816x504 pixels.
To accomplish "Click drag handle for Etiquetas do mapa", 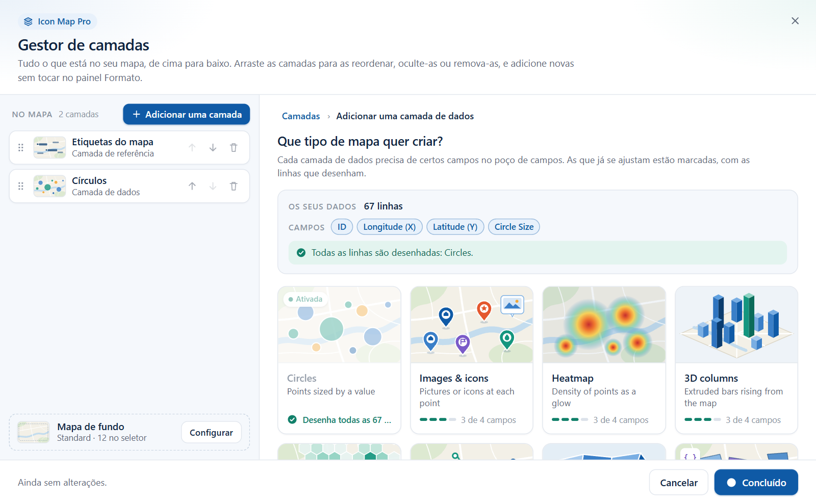I will tap(21, 147).
